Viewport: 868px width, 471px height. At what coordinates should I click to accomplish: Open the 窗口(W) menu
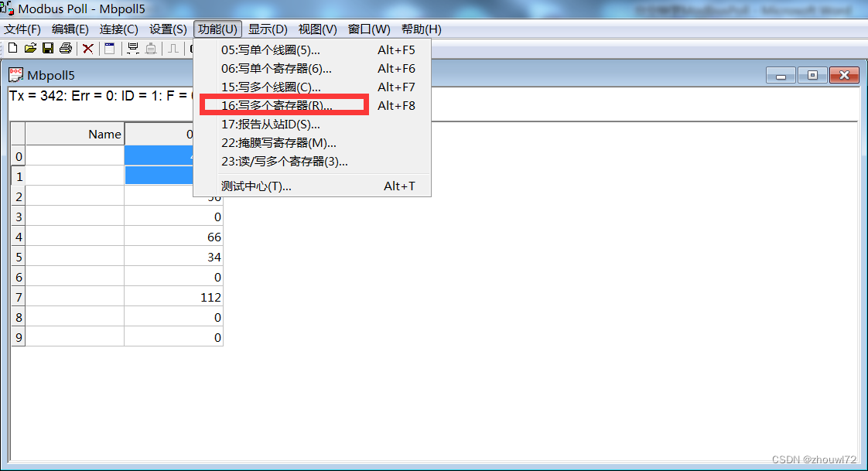(369, 29)
